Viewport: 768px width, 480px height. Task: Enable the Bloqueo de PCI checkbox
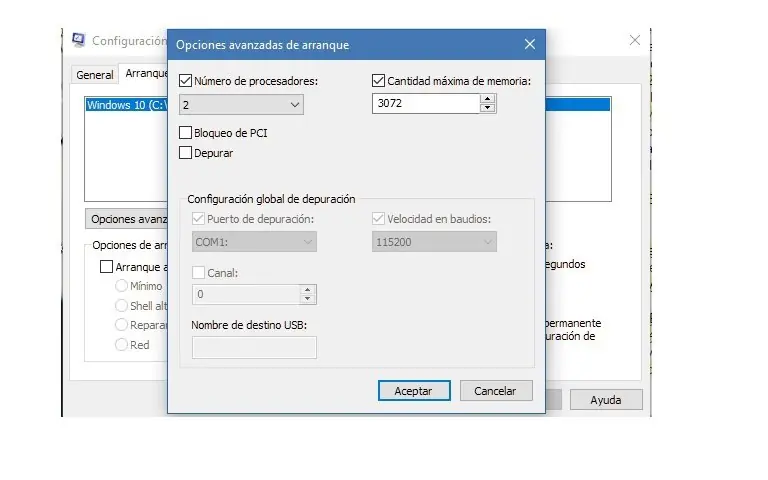[185, 133]
